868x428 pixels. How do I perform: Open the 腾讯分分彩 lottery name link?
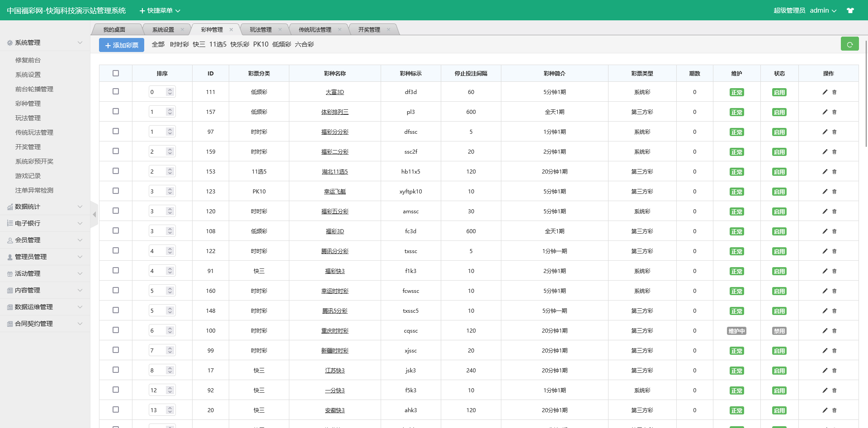[335, 251]
